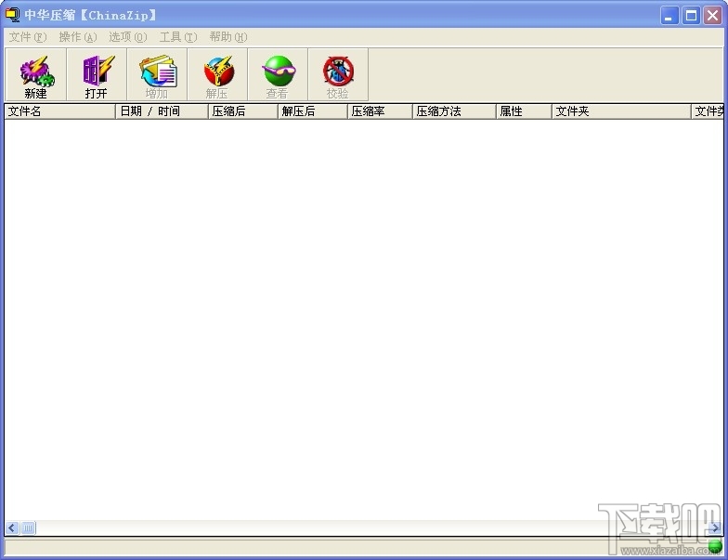Sort by 压缩方法 column header
The height and width of the screenshot is (560, 728).
point(455,111)
